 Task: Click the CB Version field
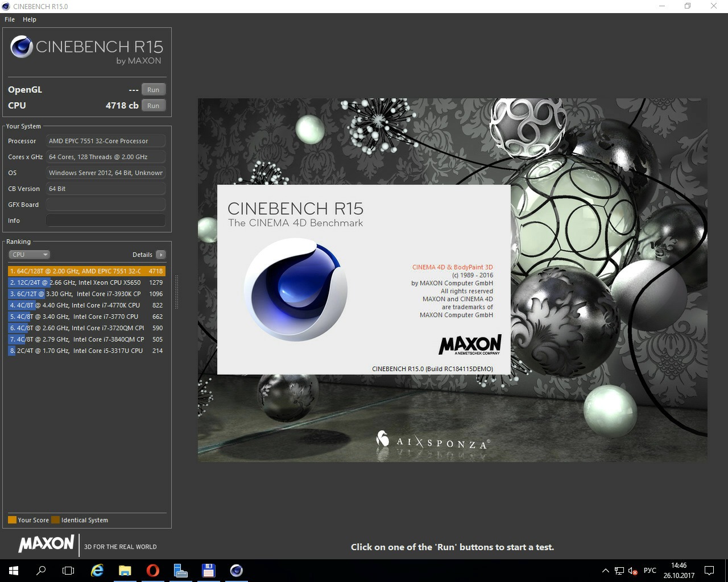tap(106, 189)
